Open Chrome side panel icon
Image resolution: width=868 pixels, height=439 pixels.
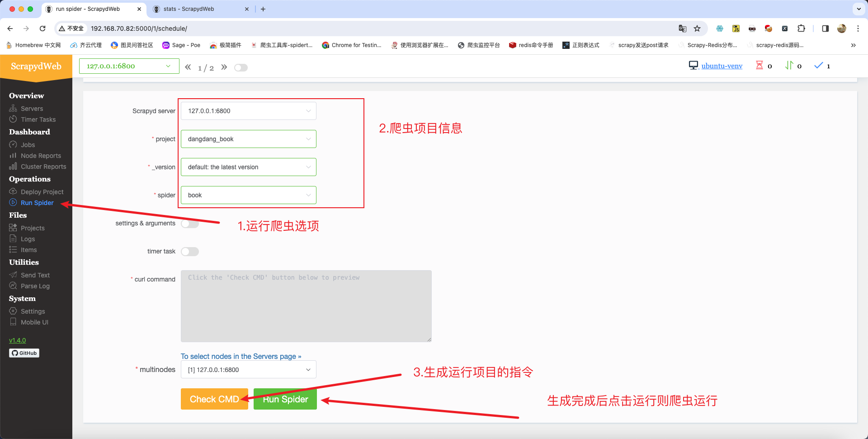point(825,29)
